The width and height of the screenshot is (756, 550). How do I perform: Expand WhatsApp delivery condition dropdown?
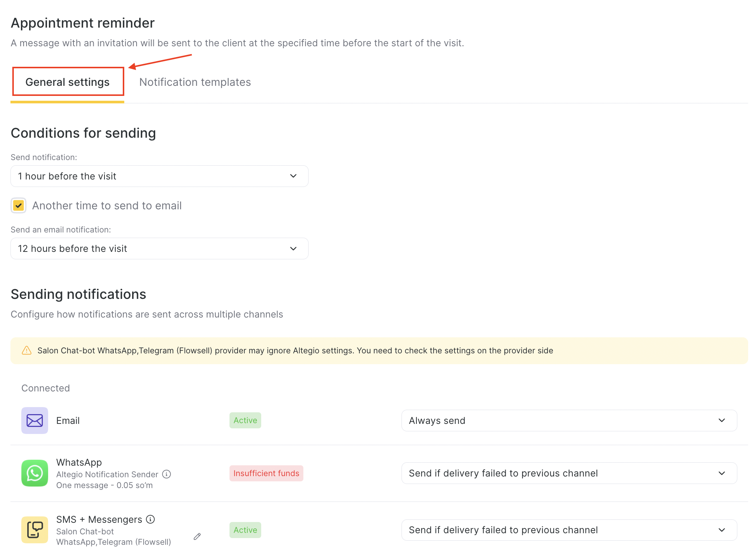coord(569,473)
